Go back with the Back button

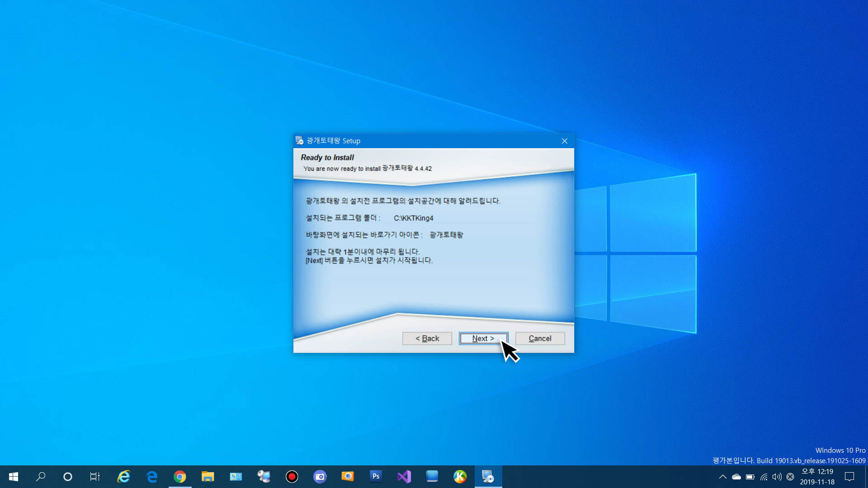click(427, 338)
